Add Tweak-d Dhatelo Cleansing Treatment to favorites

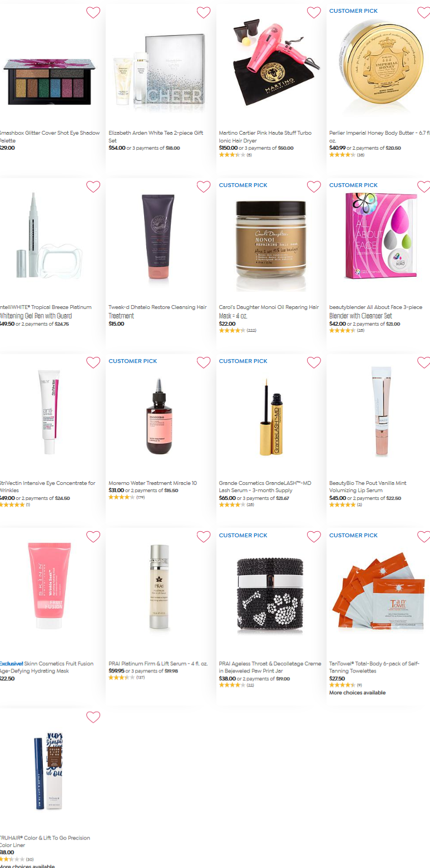tap(204, 187)
